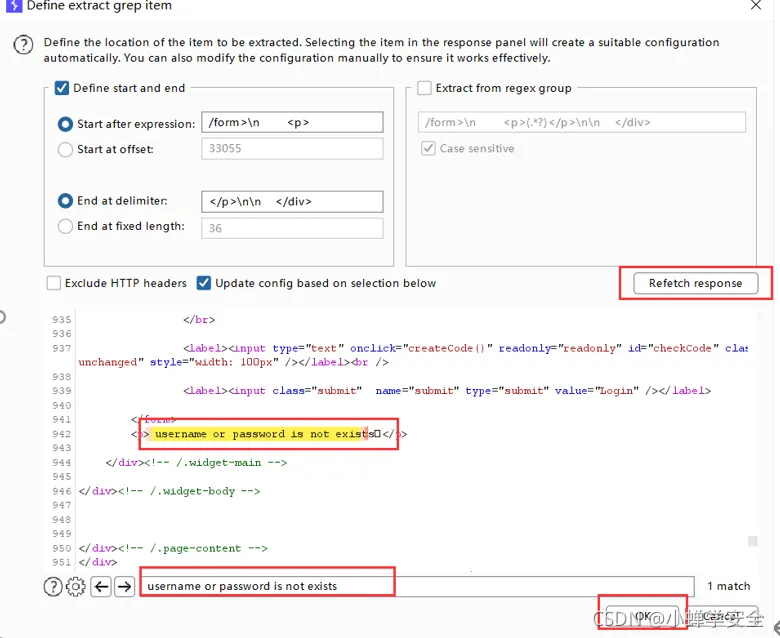Click the widget-body comment line 946
Image resolution: width=780 pixels, height=638 pixels.
pos(169,491)
